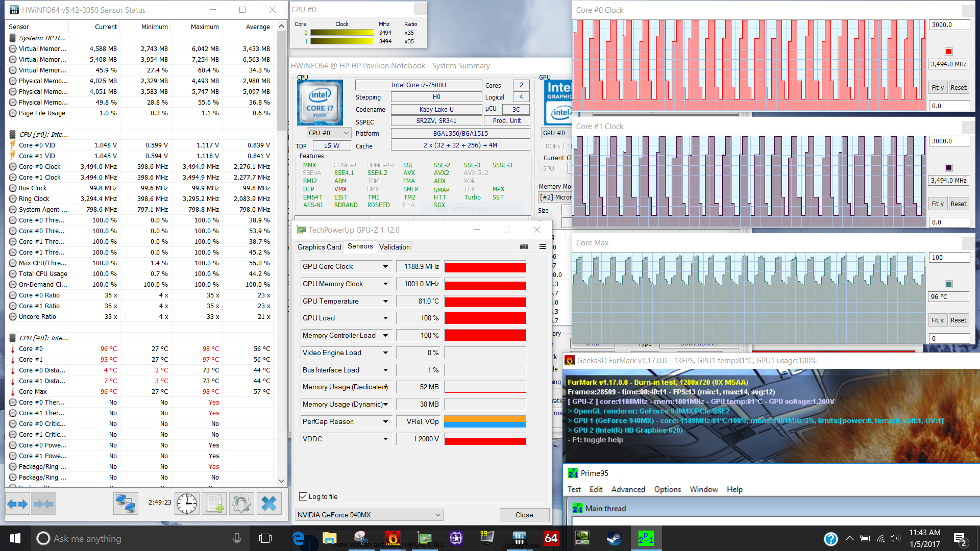Click Reset in Core #0 Clock graph

click(959, 87)
